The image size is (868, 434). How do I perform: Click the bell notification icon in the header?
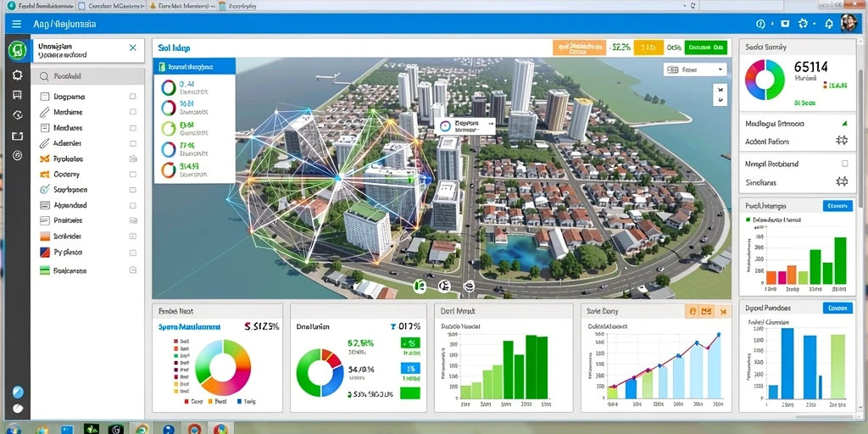tap(829, 24)
